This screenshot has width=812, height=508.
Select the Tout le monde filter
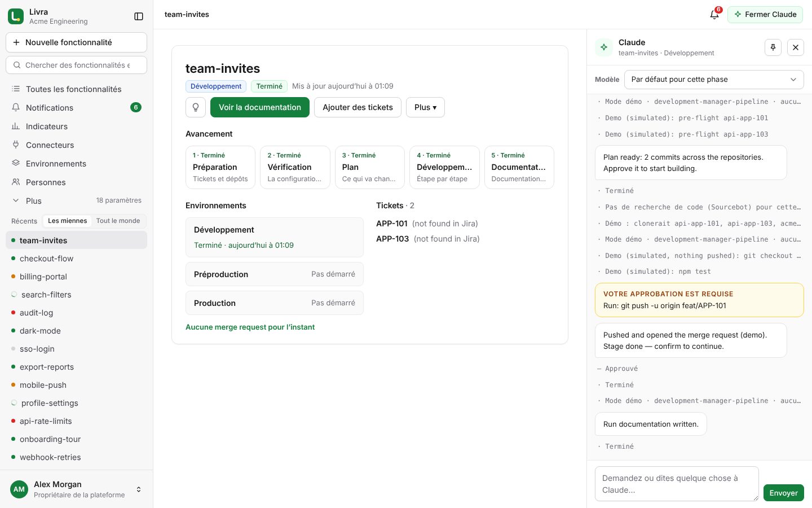coord(118,221)
